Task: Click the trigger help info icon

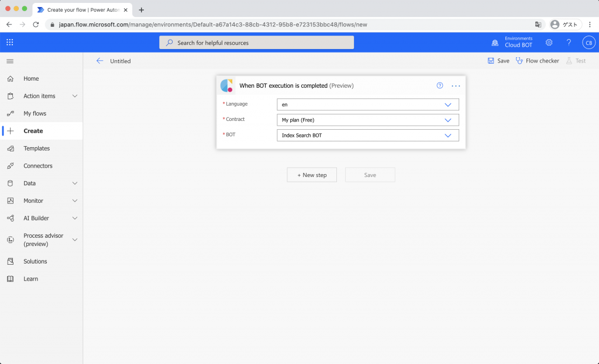Action: (x=440, y=85)
